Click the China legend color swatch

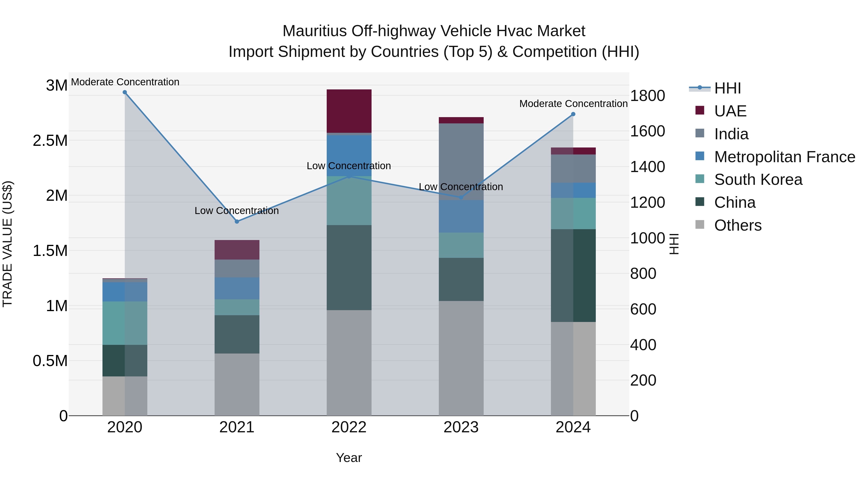(700, 202)
